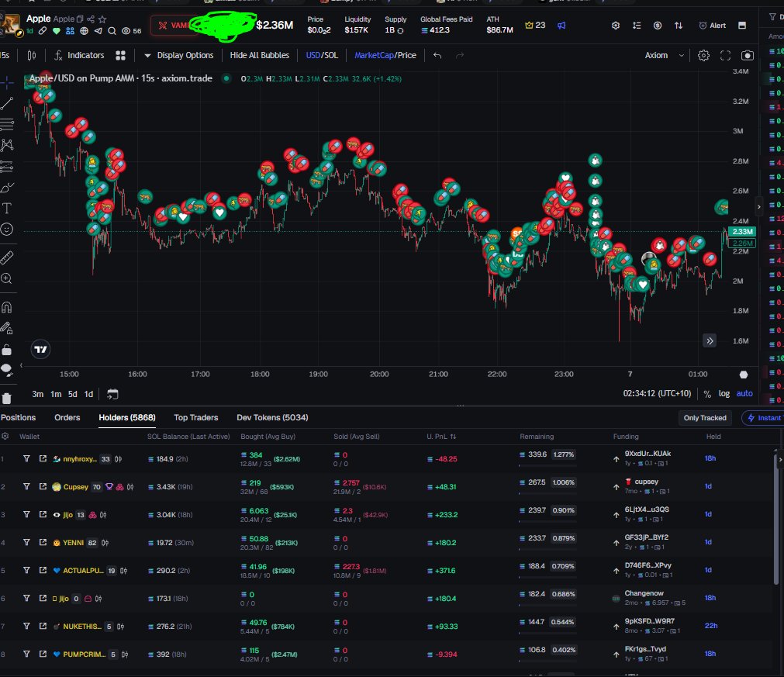Open YENNI wallet in explorer

43,543
